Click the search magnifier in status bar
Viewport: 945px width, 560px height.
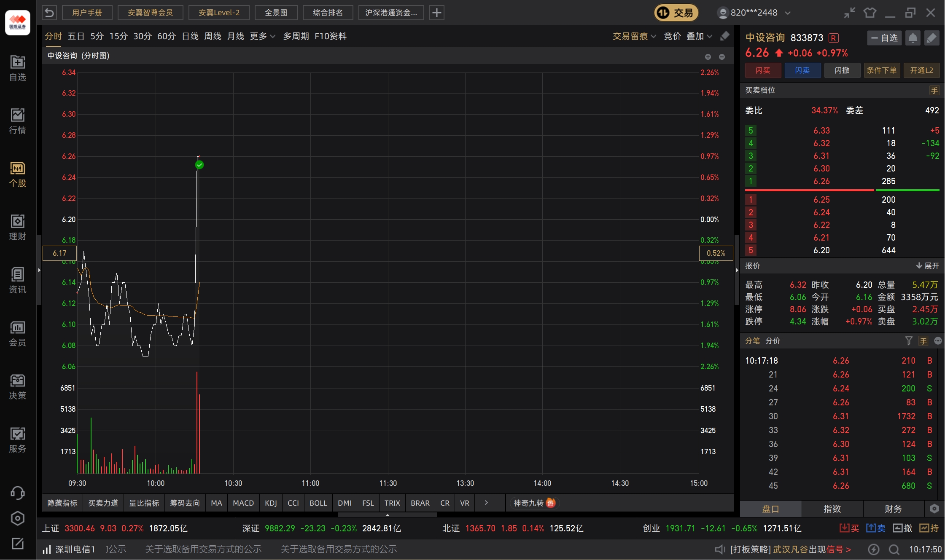tap(894, 549)
